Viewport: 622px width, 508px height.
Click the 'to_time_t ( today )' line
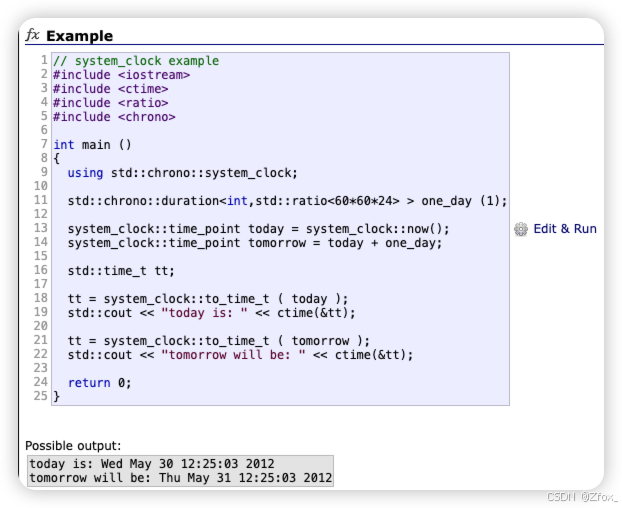click(208, 299)
